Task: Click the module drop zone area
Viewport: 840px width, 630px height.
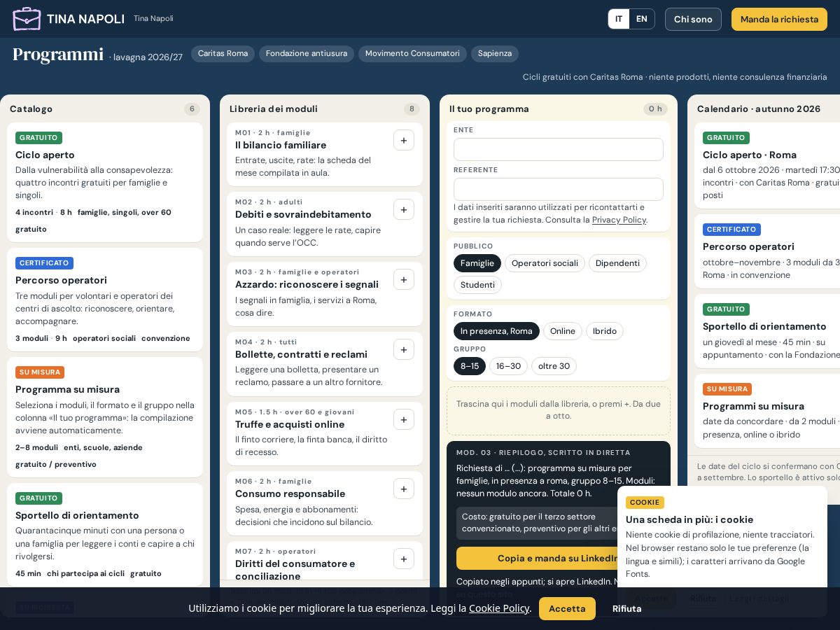Action: click(559, 410)
